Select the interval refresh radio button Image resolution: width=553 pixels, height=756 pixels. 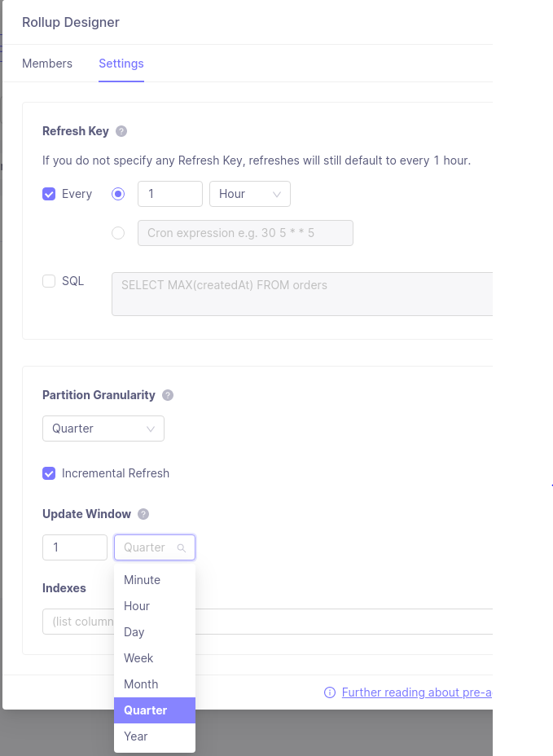118,194
